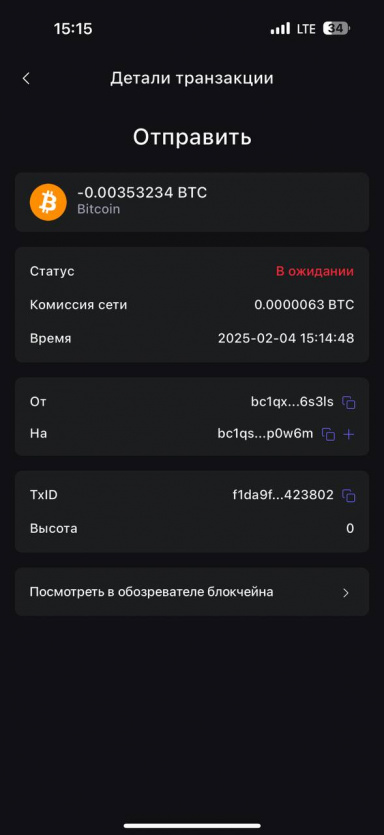Tap the network fee value 0.0000063 BTC
The height and width of the screenshot is (835, 384).
point(304,305)
